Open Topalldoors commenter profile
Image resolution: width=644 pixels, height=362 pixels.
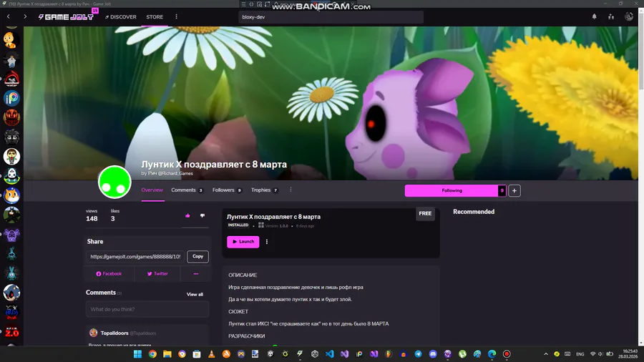click(x=114, y=333)
